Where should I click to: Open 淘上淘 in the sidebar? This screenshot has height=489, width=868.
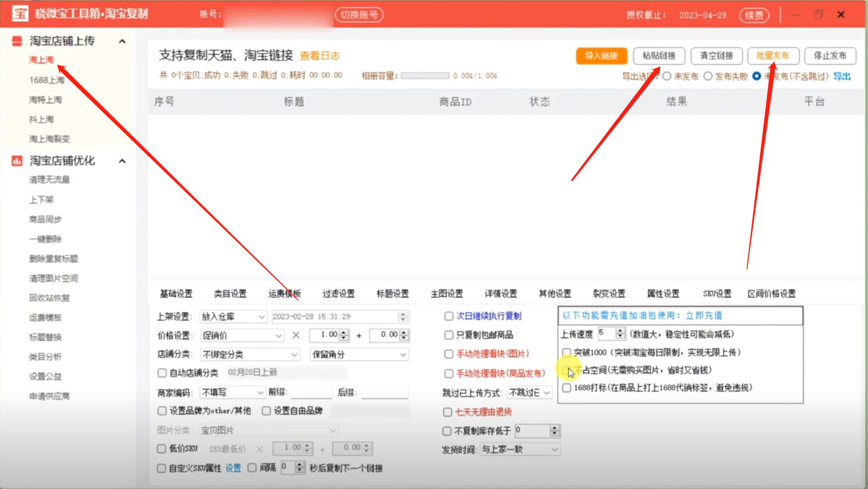click(x=41, y=60)
